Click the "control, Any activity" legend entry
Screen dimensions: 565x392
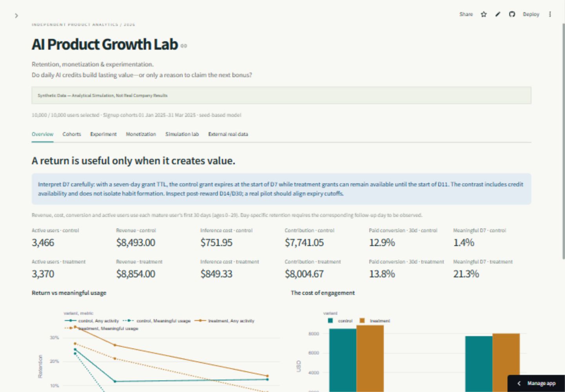(x=92, y=321)
